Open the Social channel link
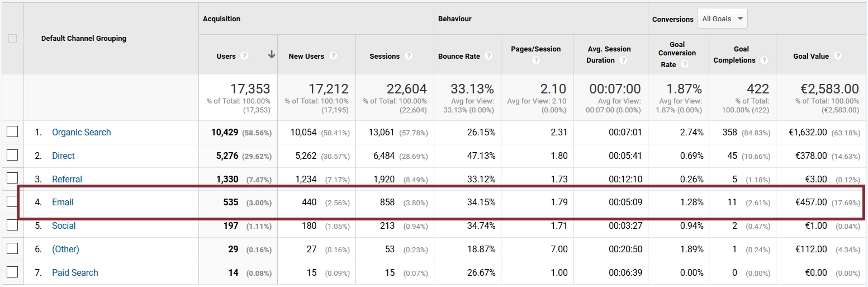 [64, 226]
